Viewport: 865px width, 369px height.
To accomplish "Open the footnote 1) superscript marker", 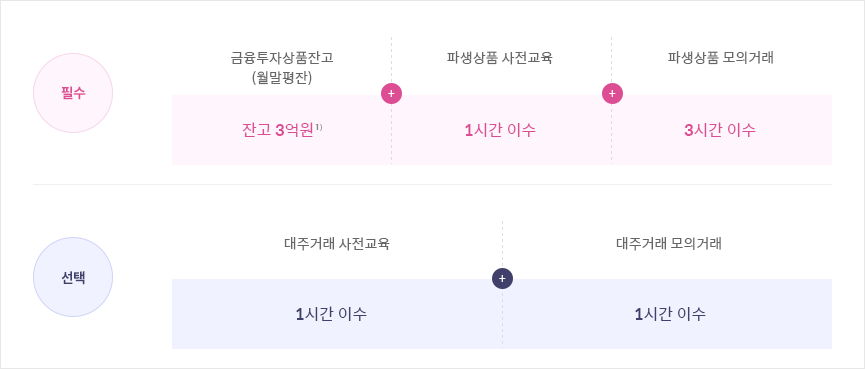I will click(319, 126).
